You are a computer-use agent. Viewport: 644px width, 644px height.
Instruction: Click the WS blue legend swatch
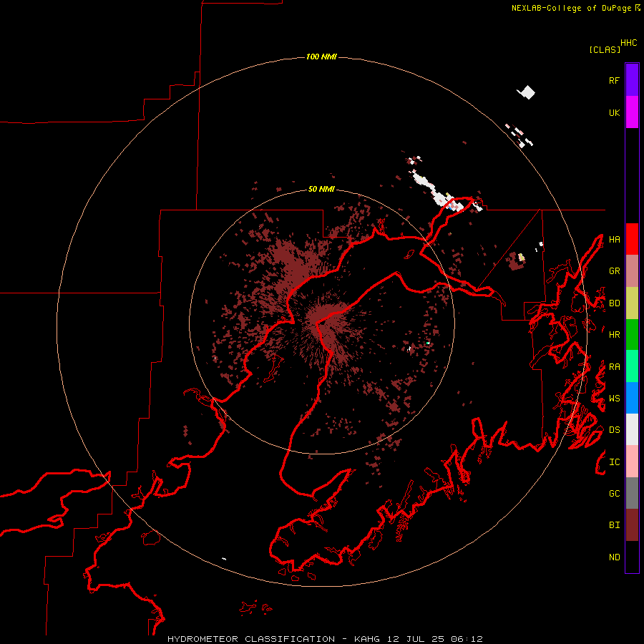[632, 398]
